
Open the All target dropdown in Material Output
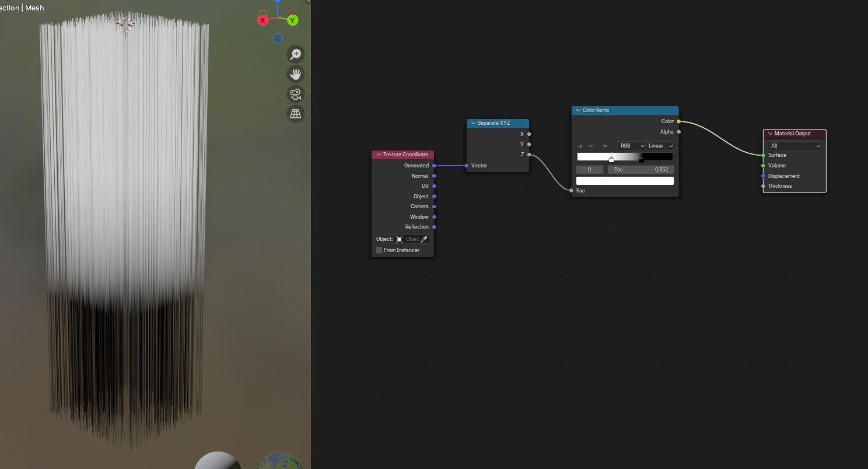tap(794, 146)
